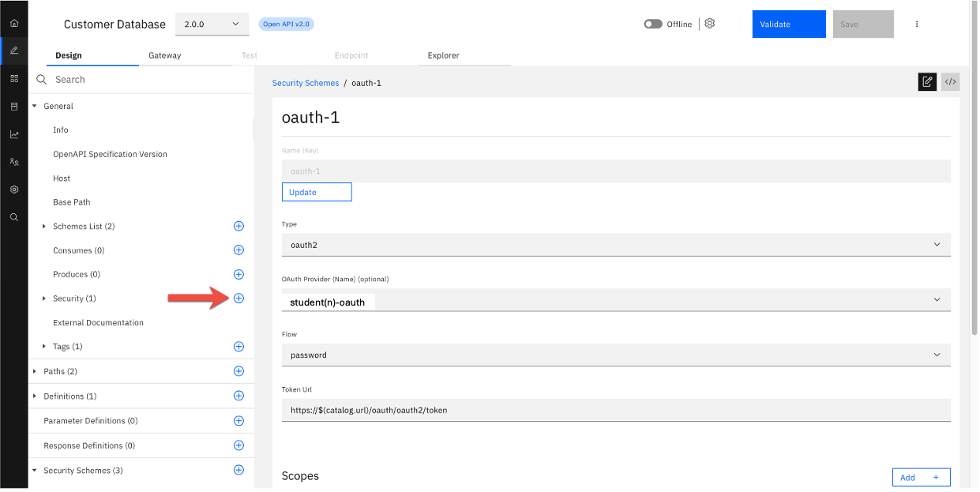The width and height of the screenshot is (980, 492).
Task: Open the Type oauth2 dropdown
Action: click(615, 245)
